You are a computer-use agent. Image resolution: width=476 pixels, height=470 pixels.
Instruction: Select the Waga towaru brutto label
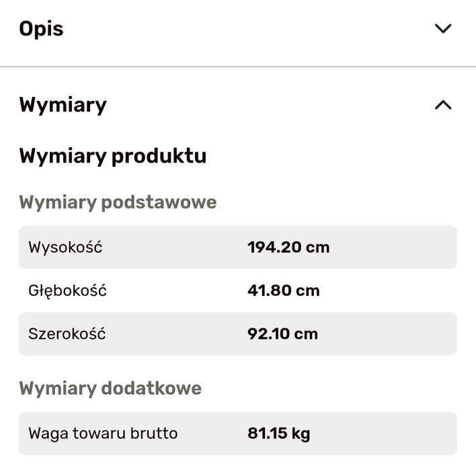tap(103, 433)
